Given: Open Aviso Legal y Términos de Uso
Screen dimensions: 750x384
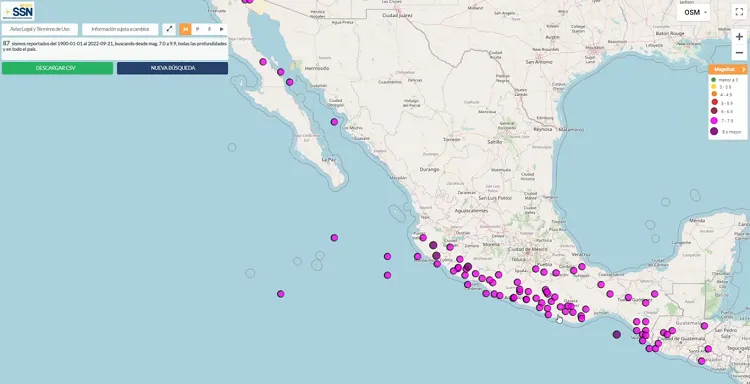Looking at the screenshot, I should (x=40, y=29).
